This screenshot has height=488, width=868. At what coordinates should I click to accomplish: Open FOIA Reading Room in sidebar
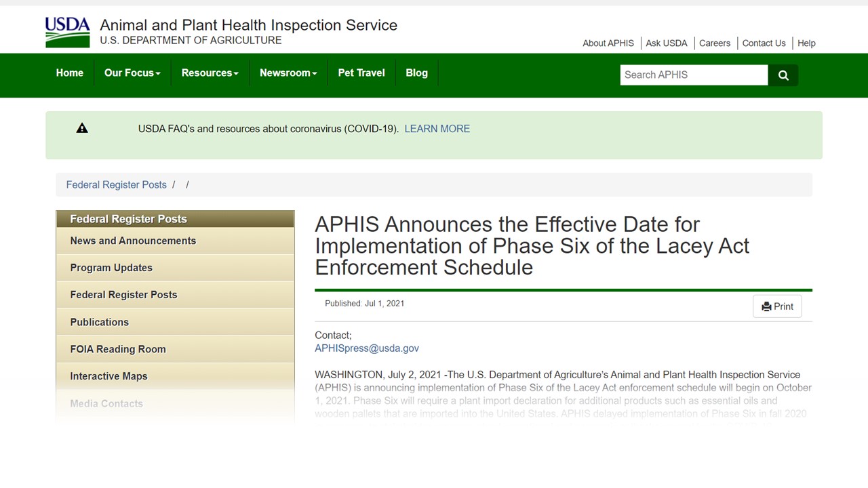pos(175,349)
